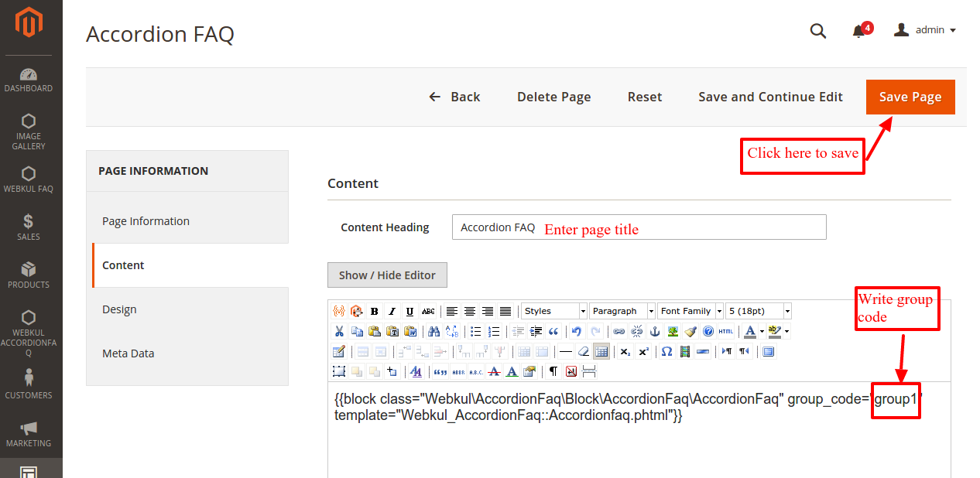Image resolution: width=980 pixels, height=478 pixels.
Task: Insert unordered bullet list
Action: (475, 331)
